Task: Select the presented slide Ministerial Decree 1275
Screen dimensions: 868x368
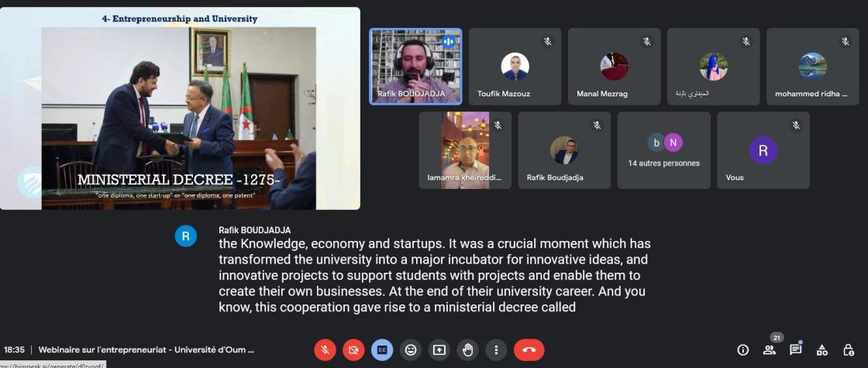Action: pos(180,108)
